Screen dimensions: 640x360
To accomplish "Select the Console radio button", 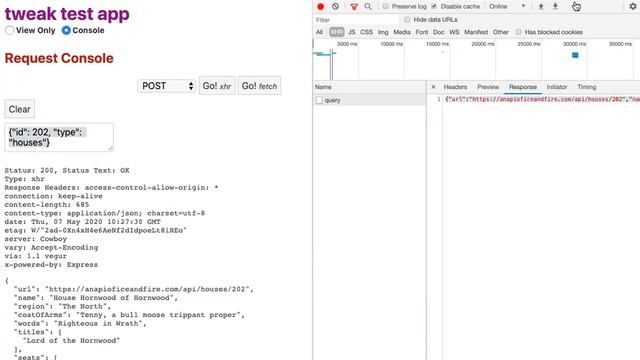I will [66, 30].
